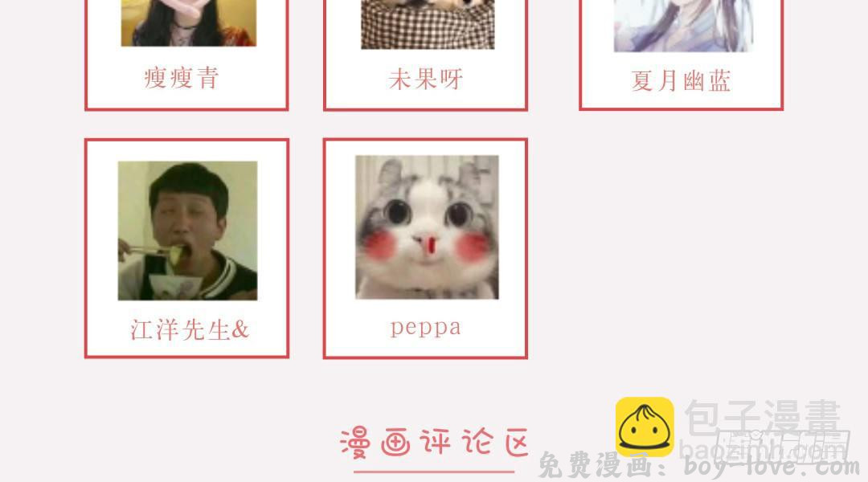Image resolution: width=868 pixels, height=482 pixels.
Task: Click the peppa username label
Action: [425, 328]
